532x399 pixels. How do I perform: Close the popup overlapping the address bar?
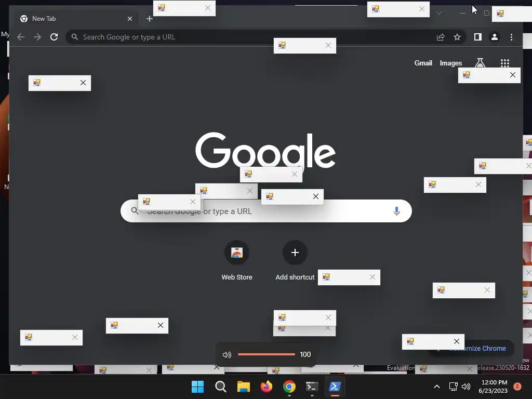(x=328, y=45)
